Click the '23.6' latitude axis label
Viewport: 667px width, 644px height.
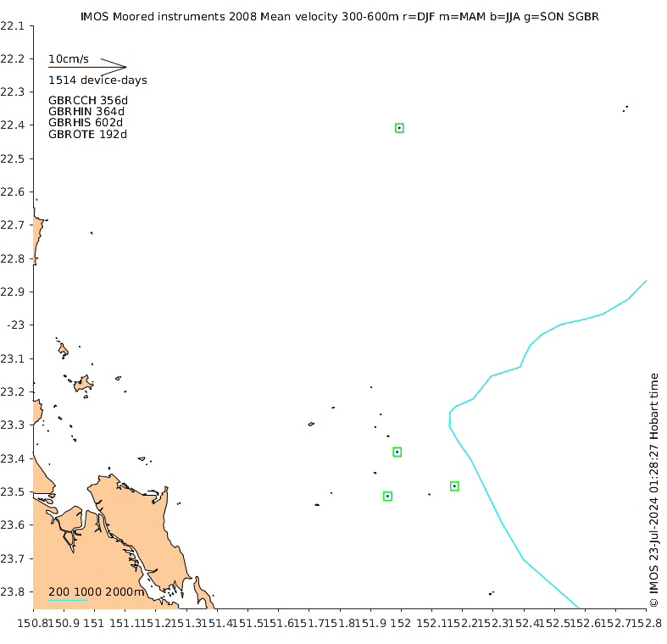(x=13, y=525)
